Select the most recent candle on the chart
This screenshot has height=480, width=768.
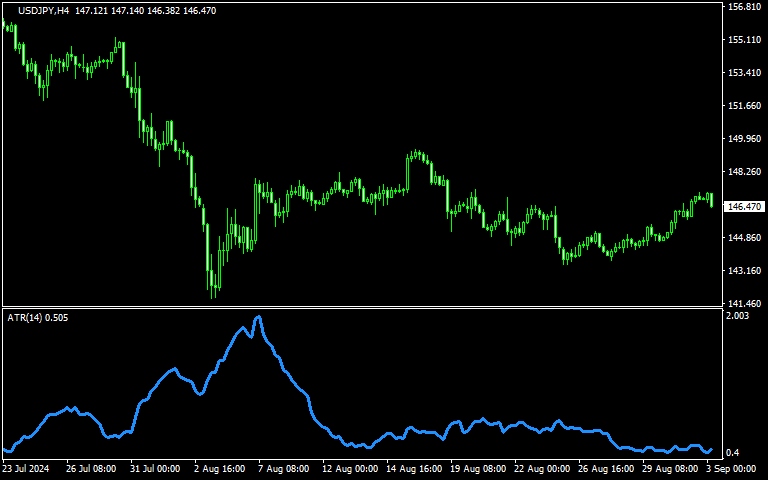(711, 200)
